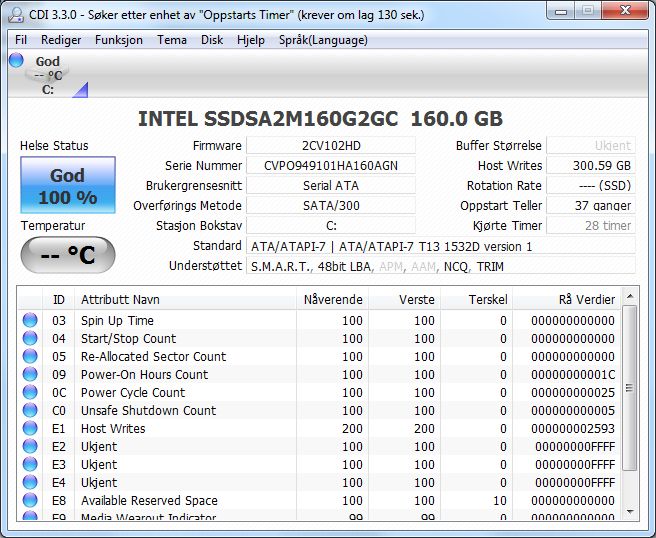Click the Terskel column header

click(x=477, y=300)
